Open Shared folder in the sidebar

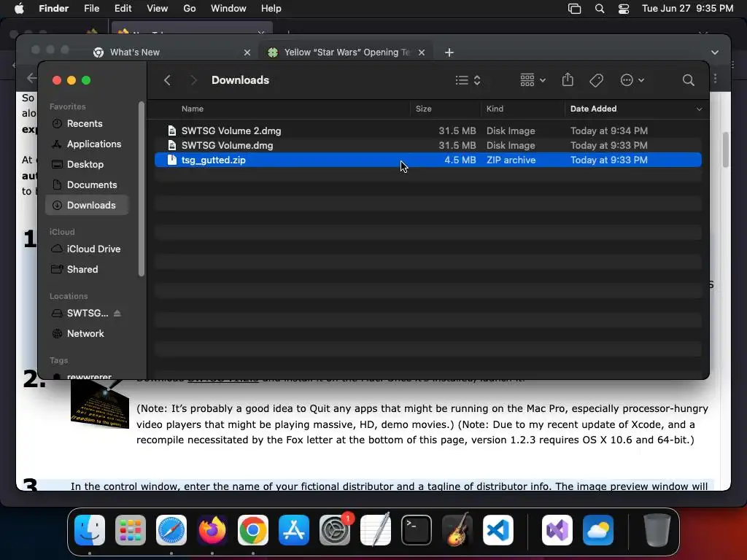88,270
